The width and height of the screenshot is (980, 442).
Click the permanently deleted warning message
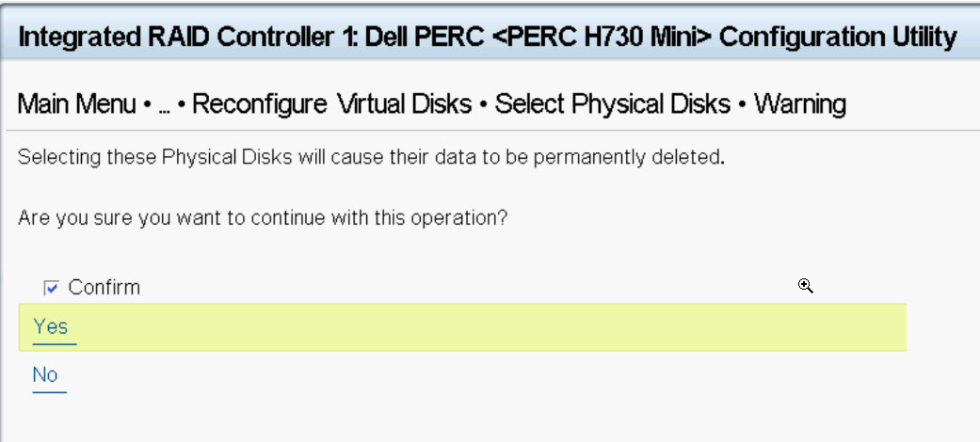coord(371,157)
